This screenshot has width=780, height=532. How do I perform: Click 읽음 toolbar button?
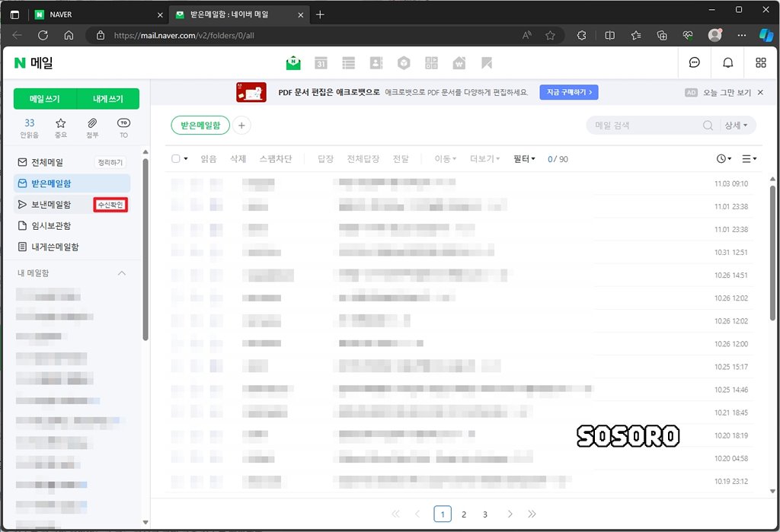click(209, 158)
